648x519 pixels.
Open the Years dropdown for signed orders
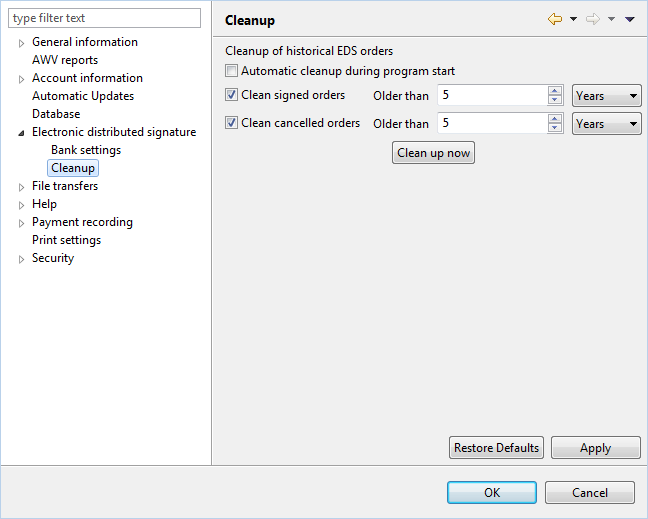click(606, 95)
